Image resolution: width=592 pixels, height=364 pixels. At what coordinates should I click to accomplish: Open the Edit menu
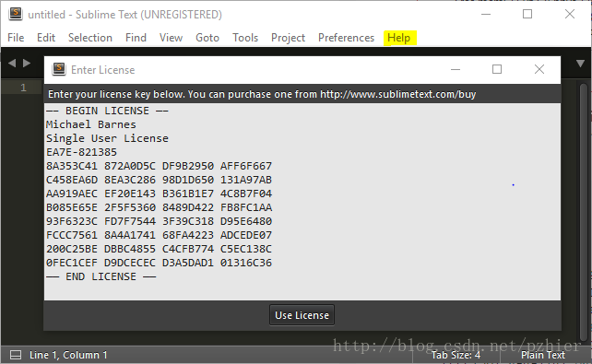pos(46,38)
